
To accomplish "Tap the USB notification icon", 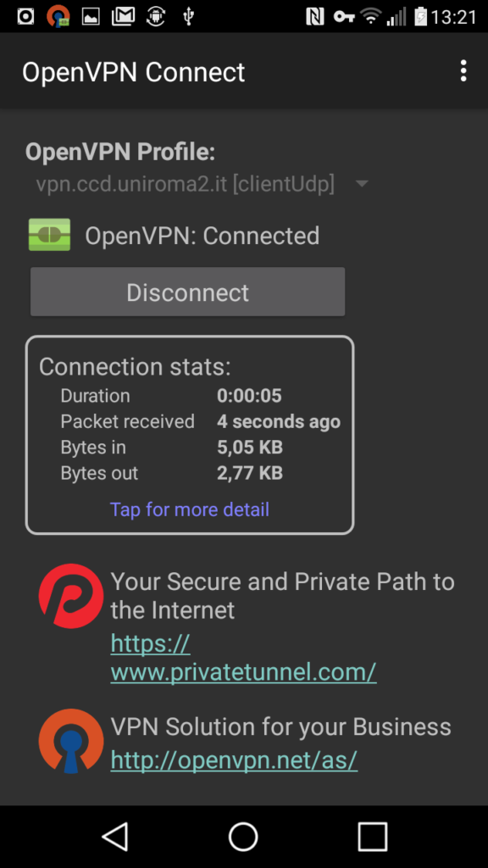I will point(188,17).
